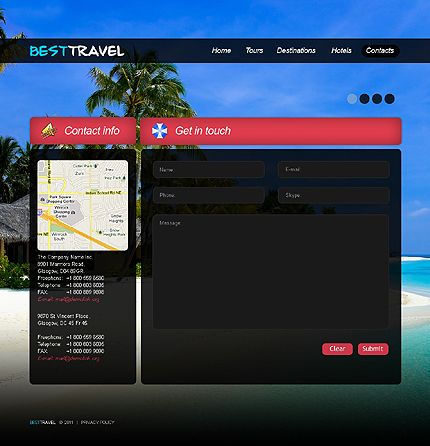Click into the Skype field
This screenshot has height=446, width=430.
[x=334, y=195]
